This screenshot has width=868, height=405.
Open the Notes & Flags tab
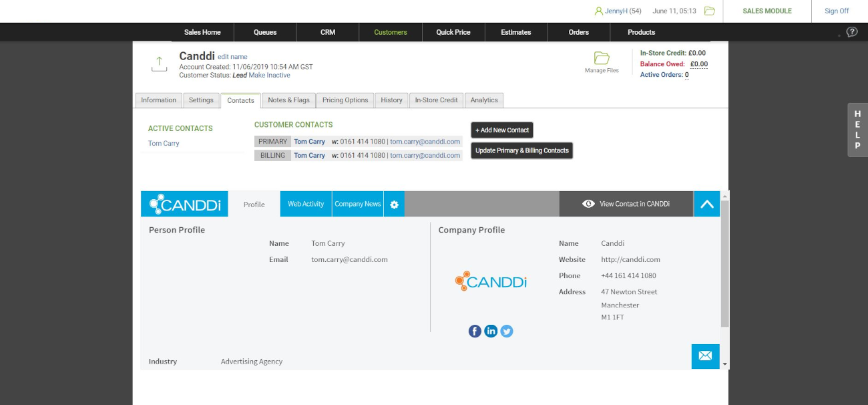click(288, 100)
